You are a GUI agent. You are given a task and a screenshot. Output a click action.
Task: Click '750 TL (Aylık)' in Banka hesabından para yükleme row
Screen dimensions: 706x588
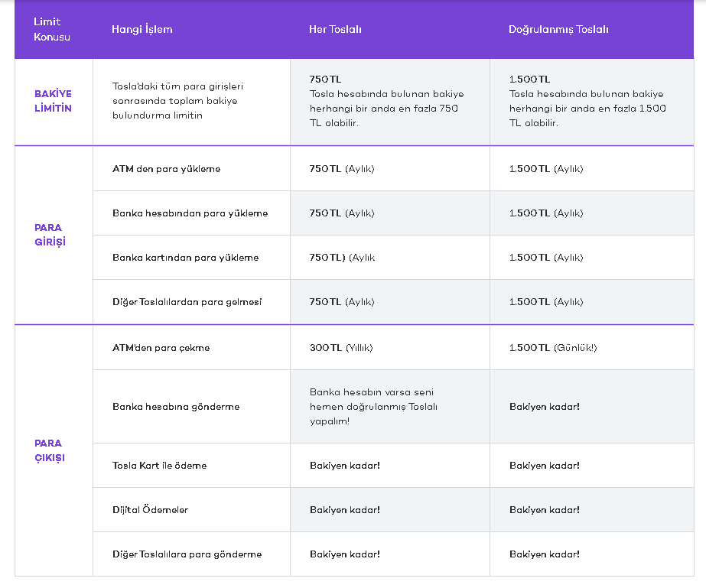pyautogui.click(x=342, y=213)
